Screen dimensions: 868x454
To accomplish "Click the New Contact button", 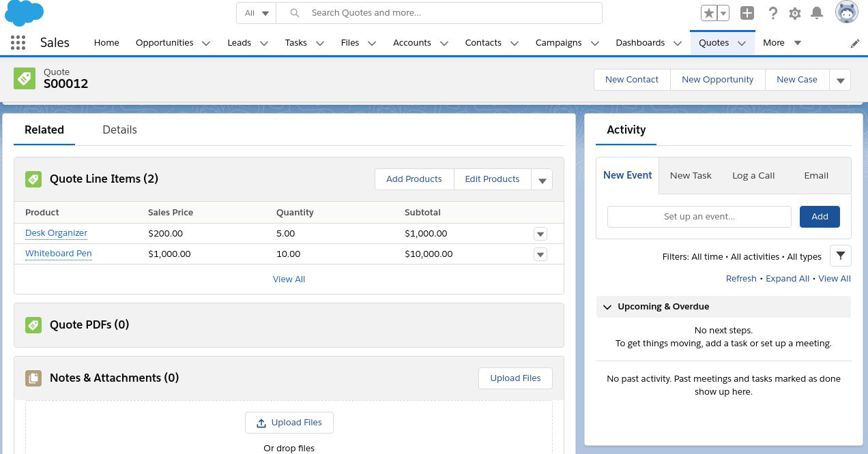I will 632,79.
